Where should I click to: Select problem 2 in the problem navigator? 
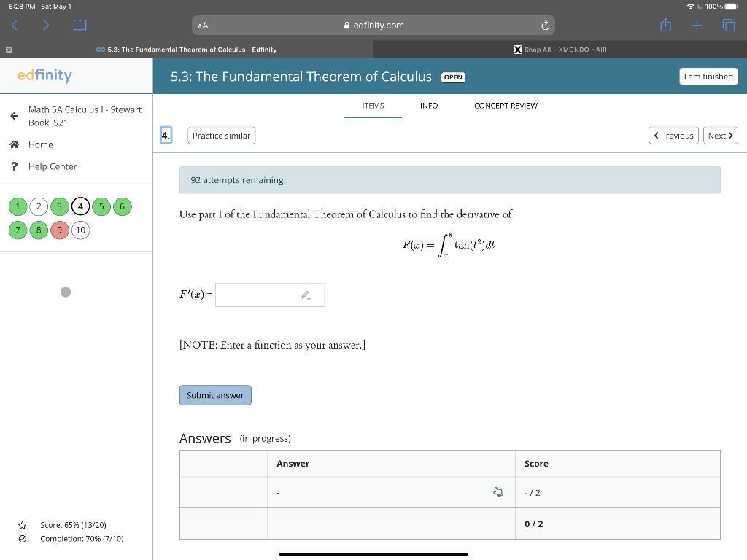point(38,206)
